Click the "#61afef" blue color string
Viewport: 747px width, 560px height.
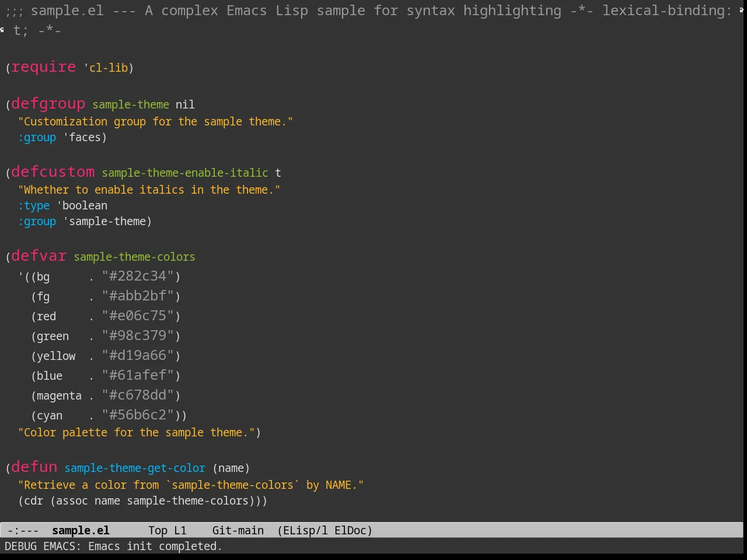138,375
